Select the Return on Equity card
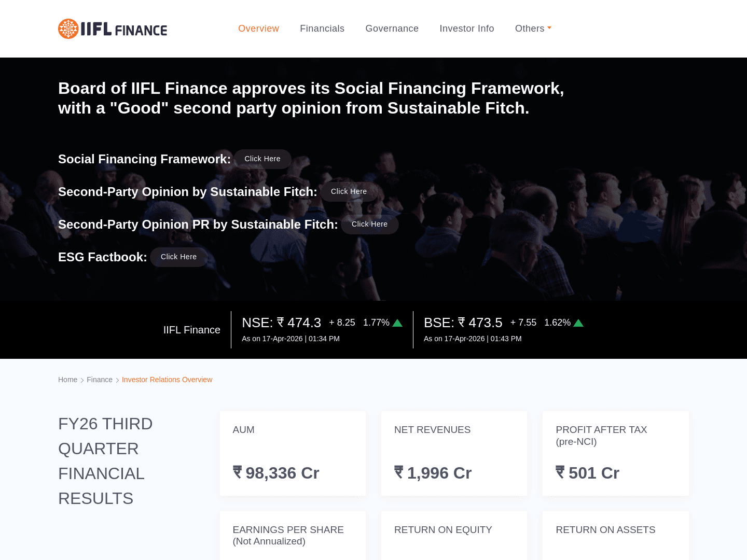 tap(454, 536)
